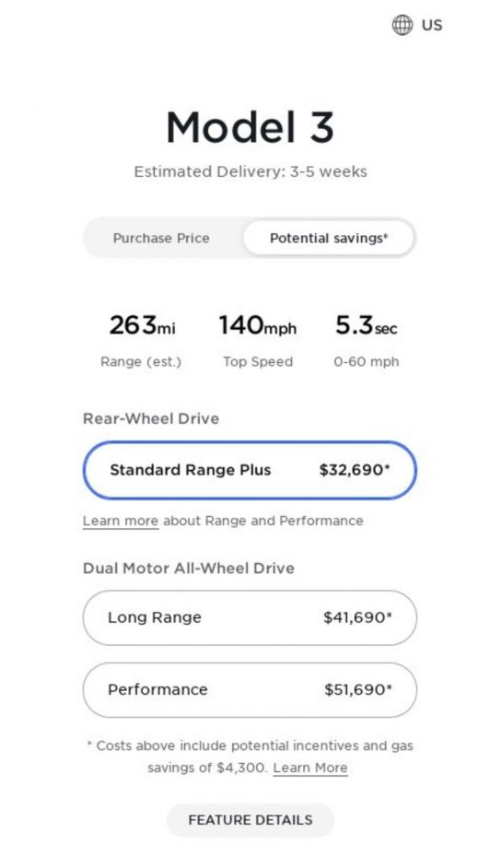Screen dimensions: 478x868
Task: Click the Dual Motor All-Wheel Drive label
Action: [189, 568]
